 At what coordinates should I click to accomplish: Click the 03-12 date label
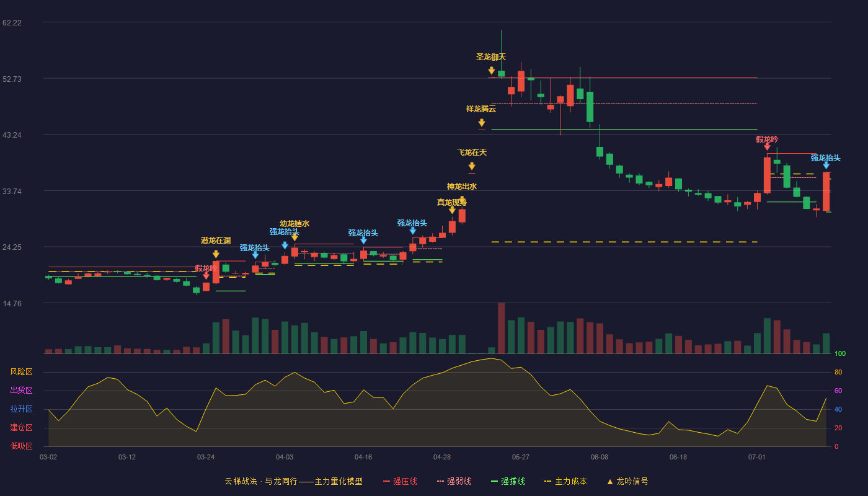(x=127, y=457)
